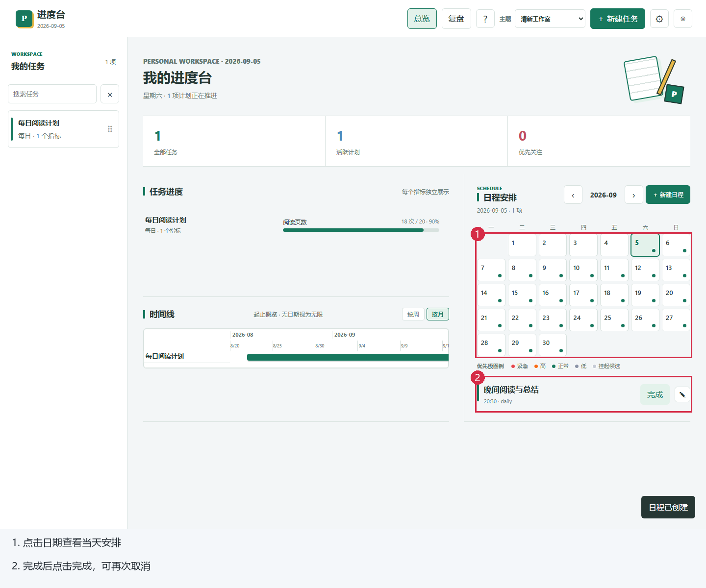Click the 搜索任务 search field
706x588 pixels.
52,94
